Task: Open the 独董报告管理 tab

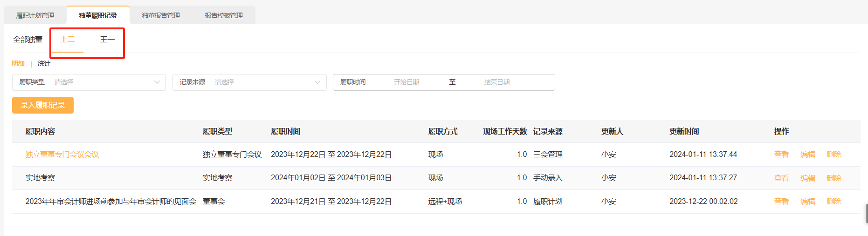Action: (161, 15)
